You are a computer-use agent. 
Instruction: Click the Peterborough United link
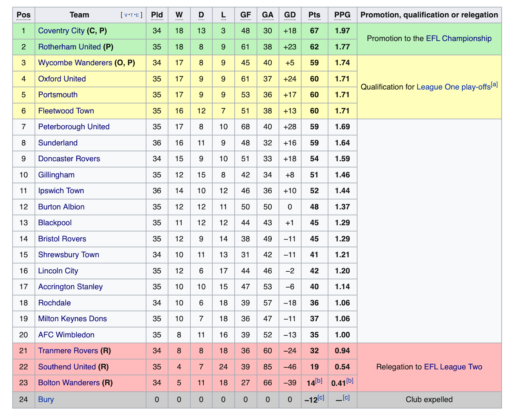click(74, 127)
